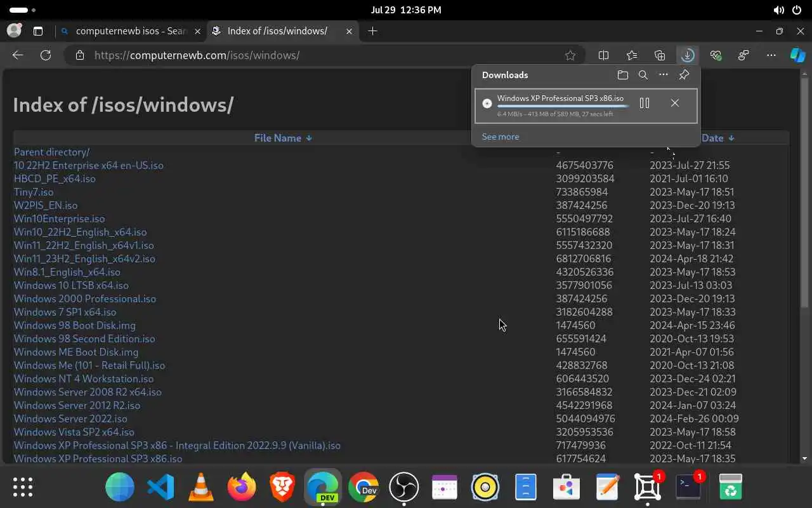Viewport: 812px width, 508px height.
Task: Go back with the browser back arrow
Action: point(18,55)
